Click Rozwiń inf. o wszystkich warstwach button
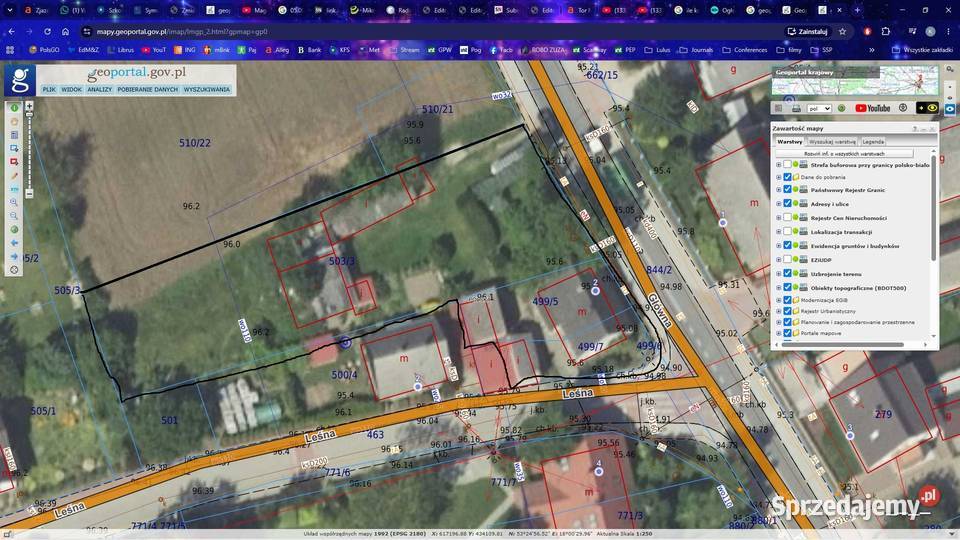 tap(844, 154)
